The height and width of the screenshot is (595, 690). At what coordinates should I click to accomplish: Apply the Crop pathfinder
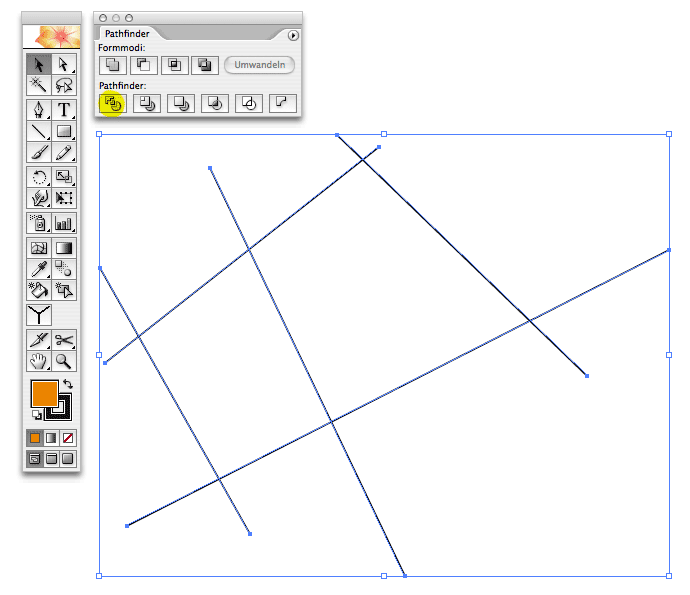coord(215,104)
